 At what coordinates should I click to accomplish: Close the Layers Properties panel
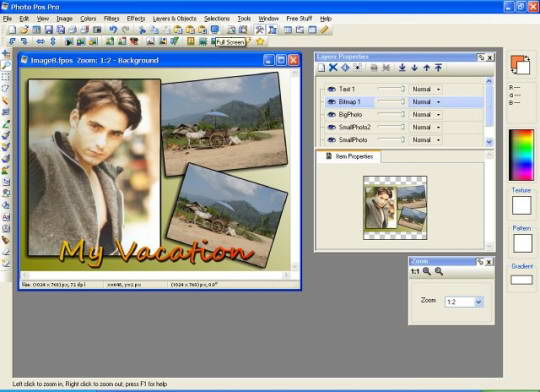tap(490, 57)
